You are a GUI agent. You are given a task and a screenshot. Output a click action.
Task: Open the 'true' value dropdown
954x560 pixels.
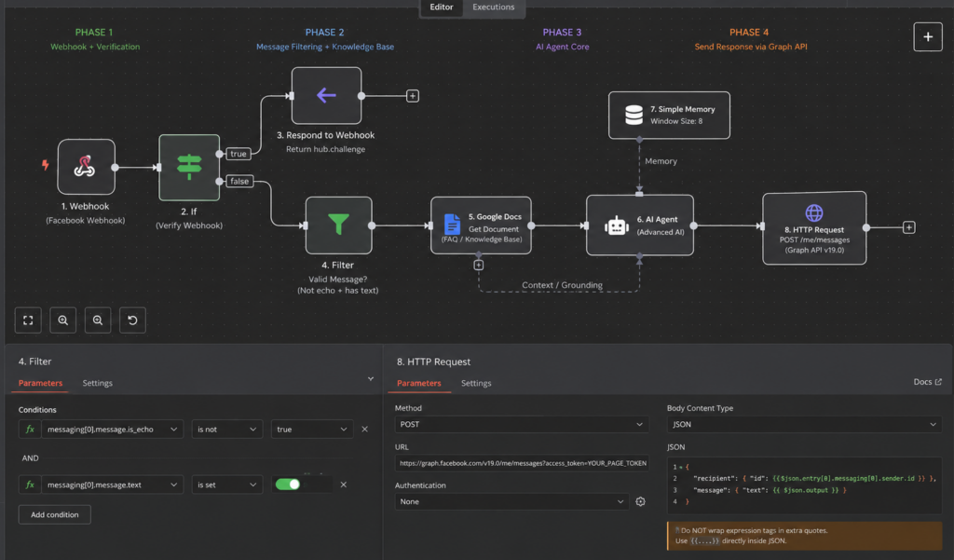point(311,430)
